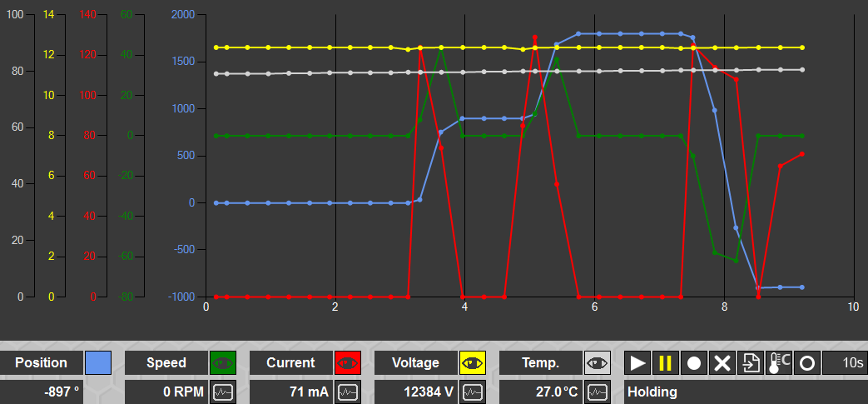Hide the Current trace using red eye

(348, 363)
